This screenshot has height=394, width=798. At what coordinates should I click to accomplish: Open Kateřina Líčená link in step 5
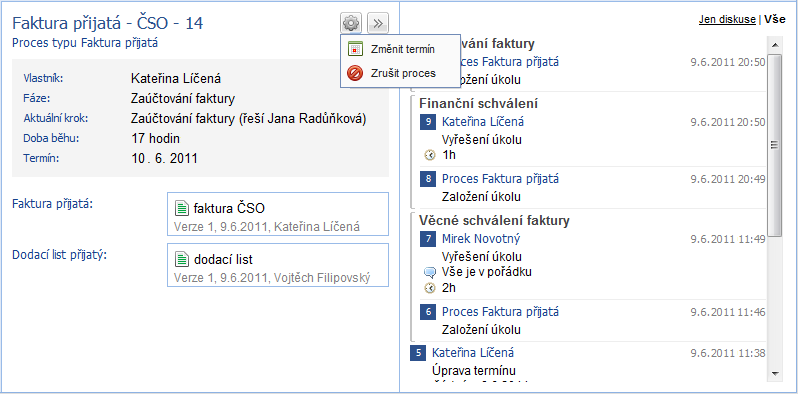click(x=473, y=352)
